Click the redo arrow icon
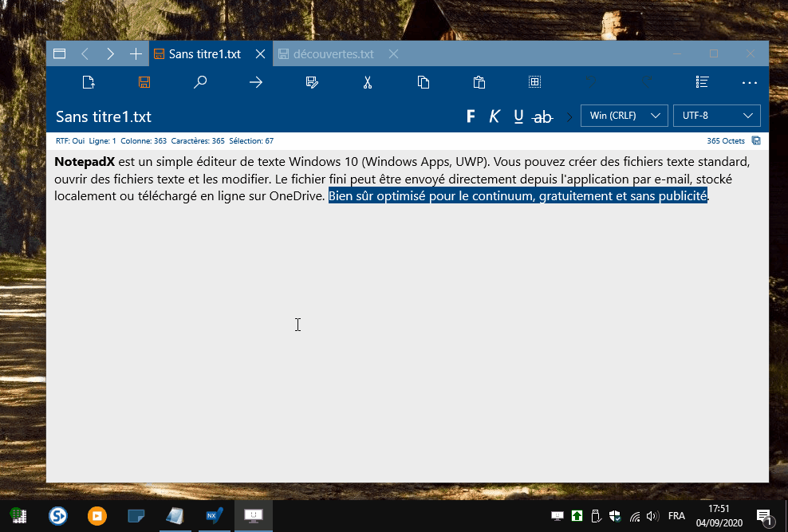The width and height of the screenshot is (788, 532). coord(647,82)
